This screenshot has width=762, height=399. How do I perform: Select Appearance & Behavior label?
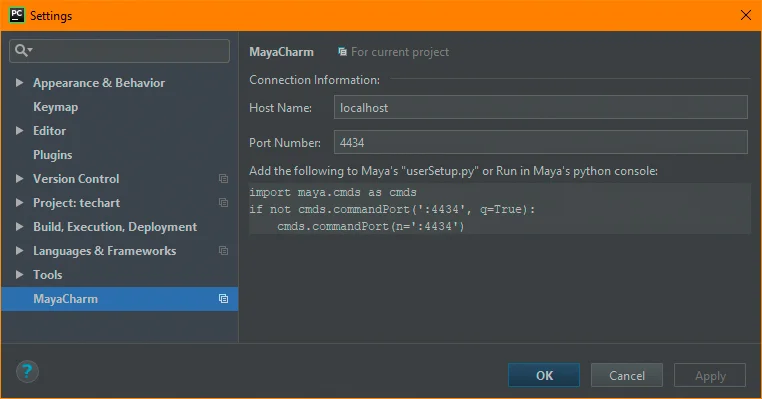coord(99,83)
